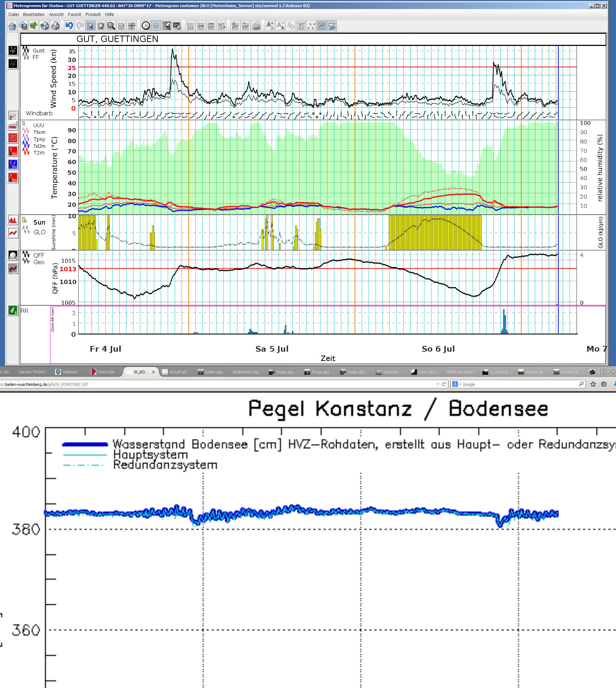Click the top wind turbine sidebar icon
Image resolution: width=616 pixels, height=688 pixels.
13,50
